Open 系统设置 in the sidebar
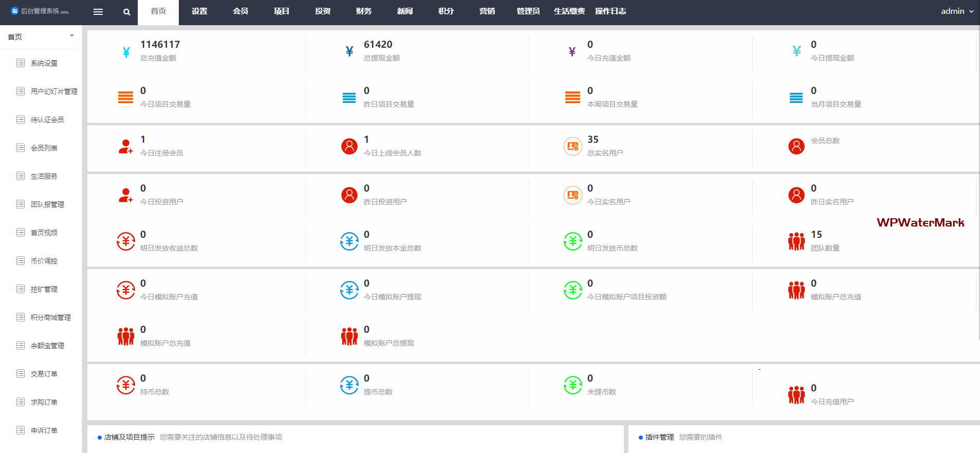The width and height of the screenshot is (980, 453). pyautogui.click(x=44, y=63)
